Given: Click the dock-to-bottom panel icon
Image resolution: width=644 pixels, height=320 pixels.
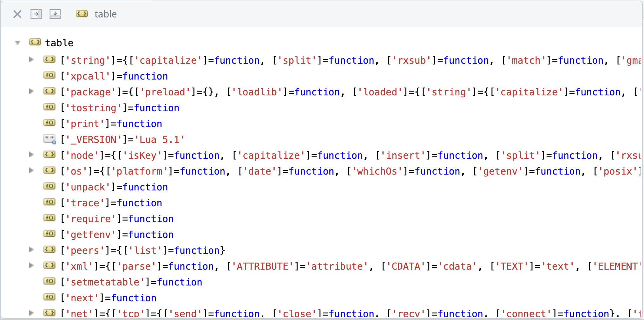Looking at the screenshot, I should pyautogui.click(x=55, y=14).
